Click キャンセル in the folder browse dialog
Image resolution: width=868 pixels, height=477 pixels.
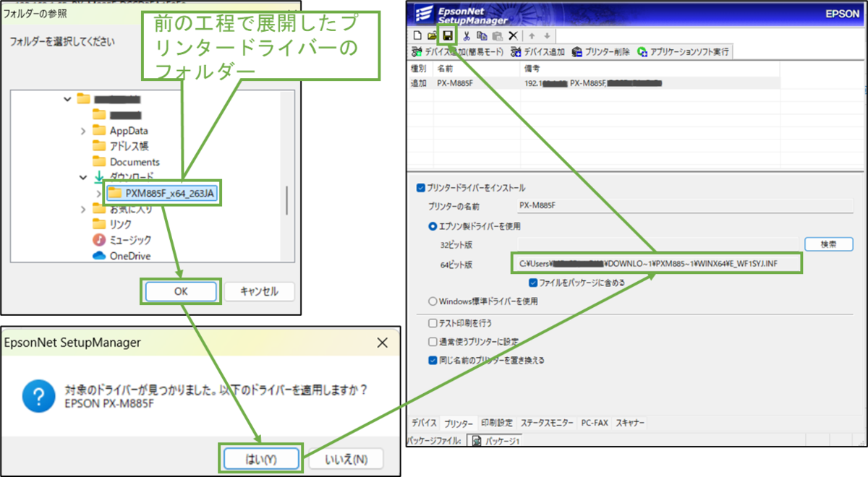259,291
